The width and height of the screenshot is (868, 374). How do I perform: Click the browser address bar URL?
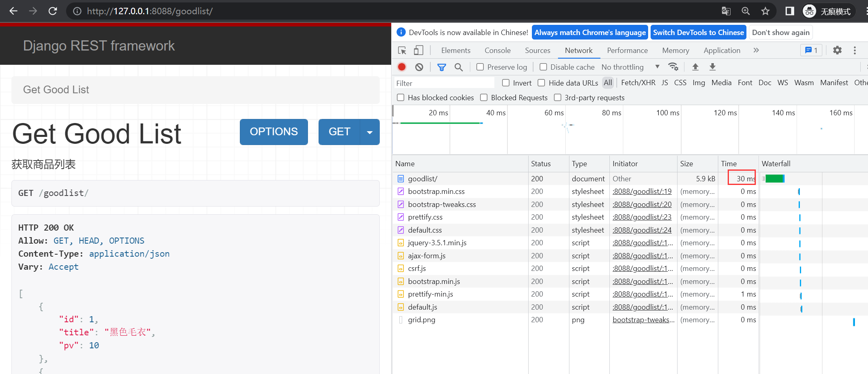pyautogui.click(x=150, y=11)
